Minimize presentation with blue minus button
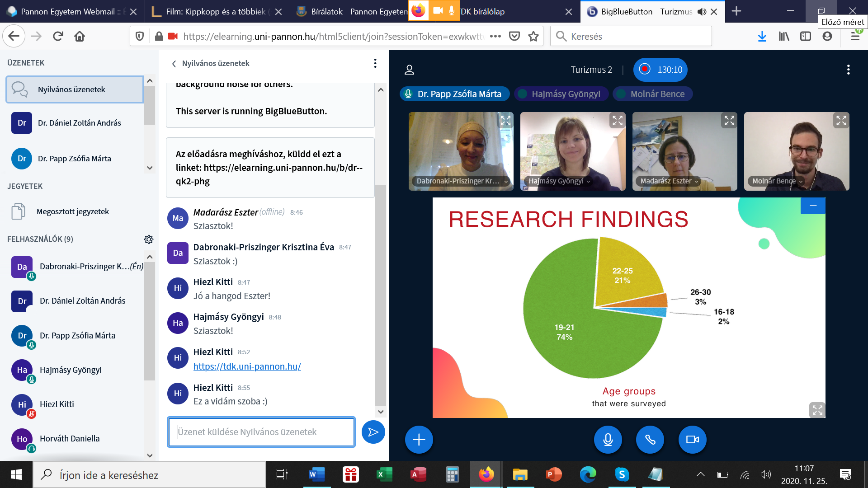This screenshot has height=488, width=868. pyautogui.click(x=813, y=206)
